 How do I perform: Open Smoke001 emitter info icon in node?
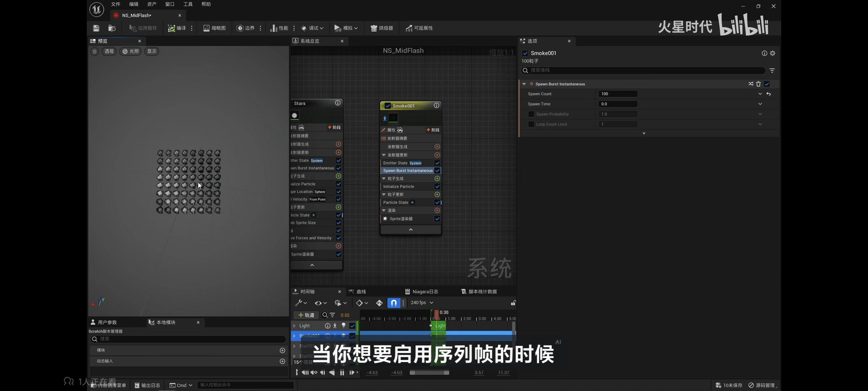437,106
